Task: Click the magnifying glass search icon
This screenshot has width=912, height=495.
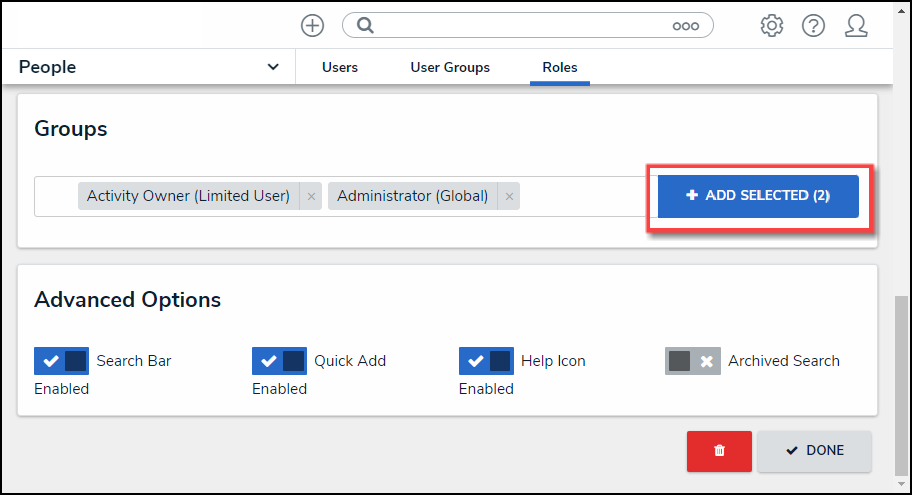Action: pyautogui.click(x=365, y=26)
